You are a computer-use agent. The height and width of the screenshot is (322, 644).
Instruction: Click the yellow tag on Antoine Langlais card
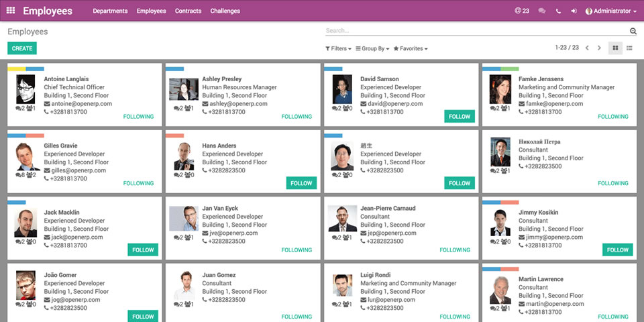click(17, 68)
